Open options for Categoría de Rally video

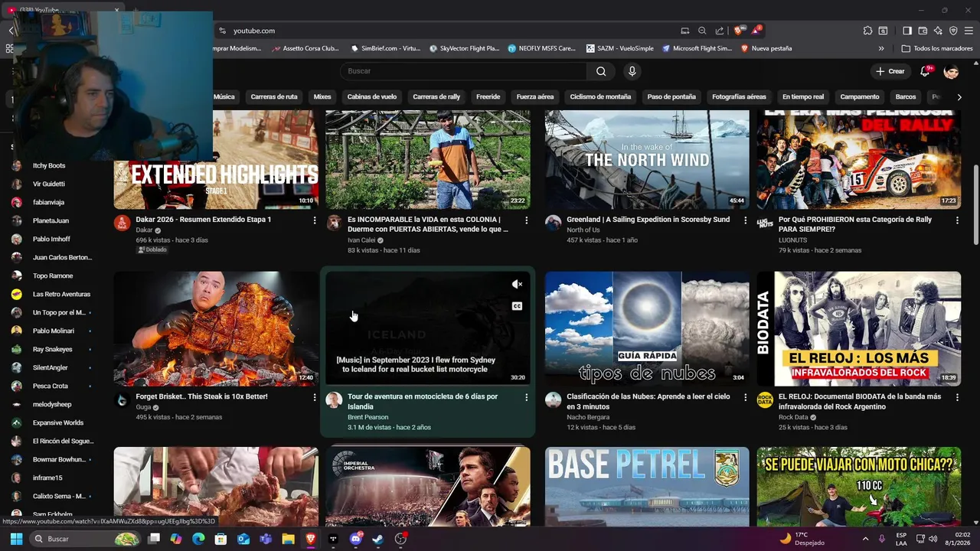(x=957, y=220)
